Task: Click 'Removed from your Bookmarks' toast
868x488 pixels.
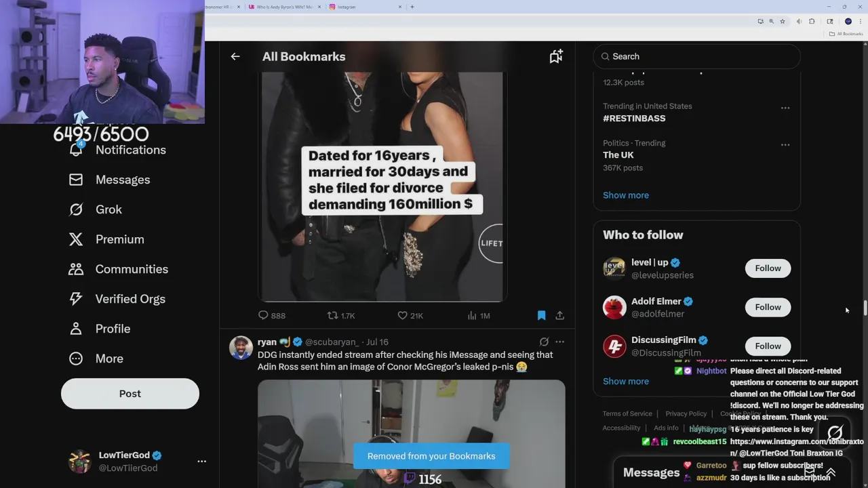Action: (x=431, y=456)
